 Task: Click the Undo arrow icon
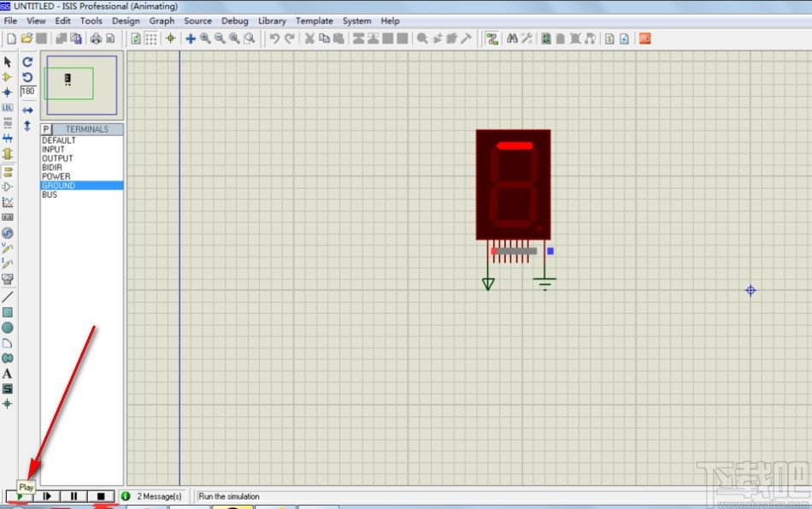[x=274, y=38]
